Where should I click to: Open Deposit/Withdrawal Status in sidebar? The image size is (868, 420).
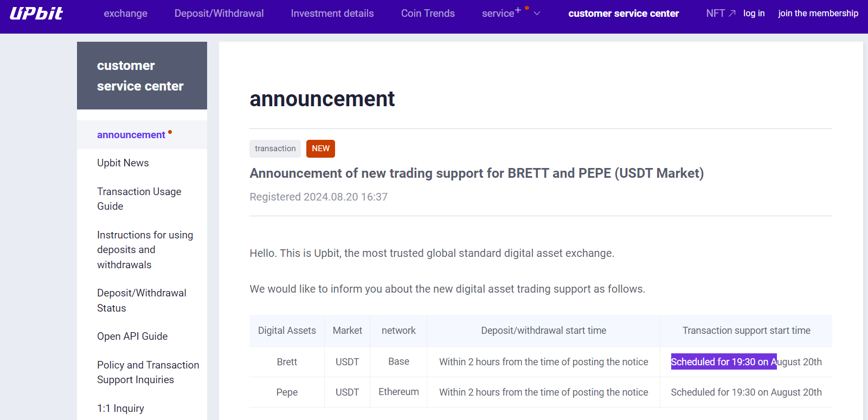tap(142, 300)
